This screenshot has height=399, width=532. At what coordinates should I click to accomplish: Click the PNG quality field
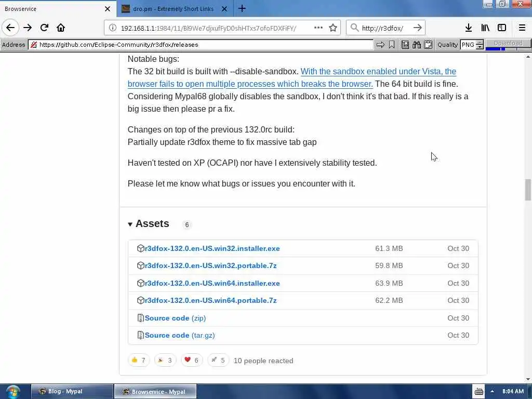coord(468,45)
